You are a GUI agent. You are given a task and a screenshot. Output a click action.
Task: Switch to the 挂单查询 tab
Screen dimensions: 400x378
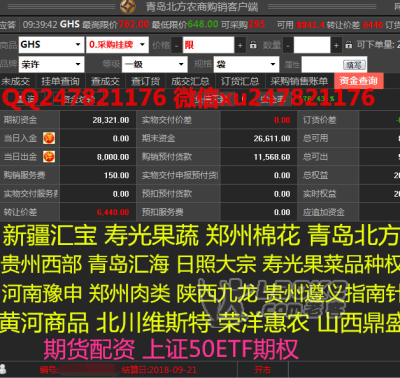(x=60, y=81)
